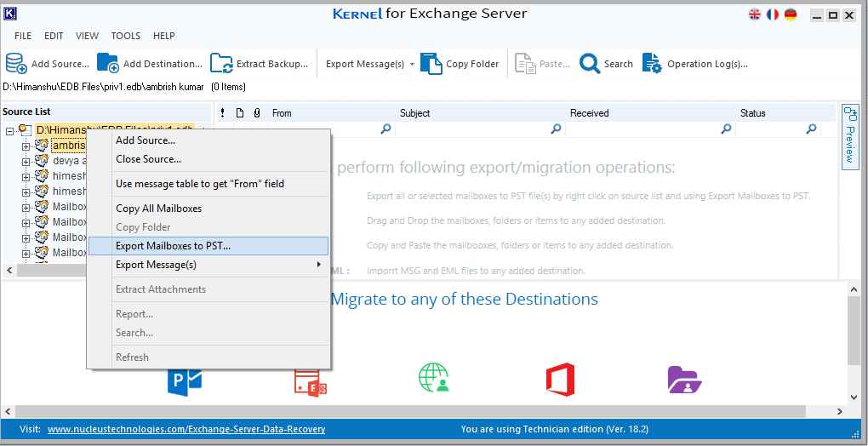
Task: Select Copy All Mailboxes from the context menu
Action: (158, 209)
